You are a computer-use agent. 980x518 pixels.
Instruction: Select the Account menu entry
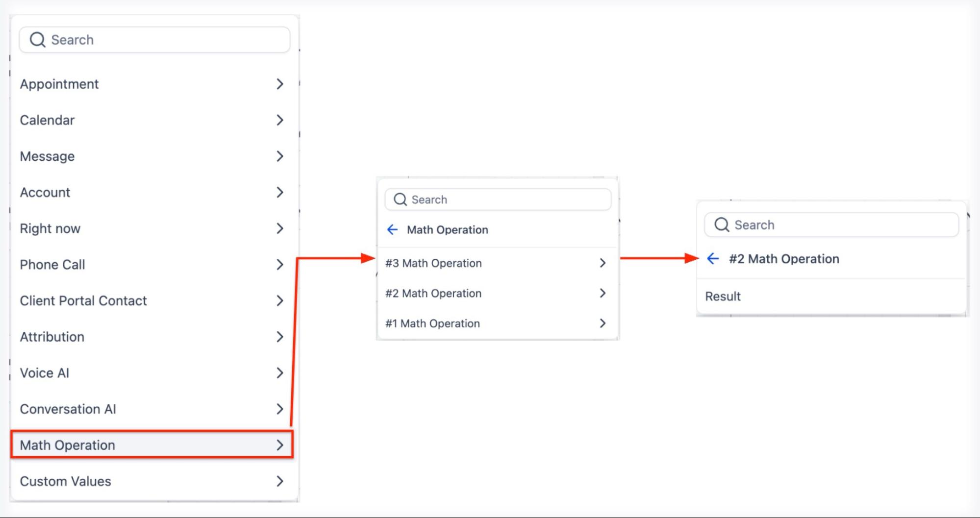(45, 193)
